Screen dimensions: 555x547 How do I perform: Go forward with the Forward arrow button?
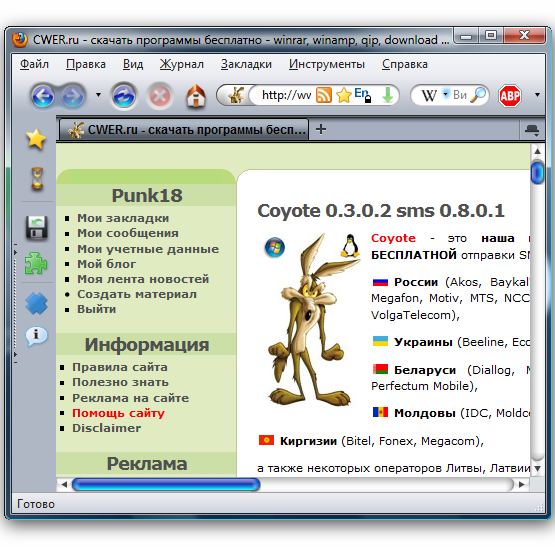pyautogui.click(x=73, y=96)
